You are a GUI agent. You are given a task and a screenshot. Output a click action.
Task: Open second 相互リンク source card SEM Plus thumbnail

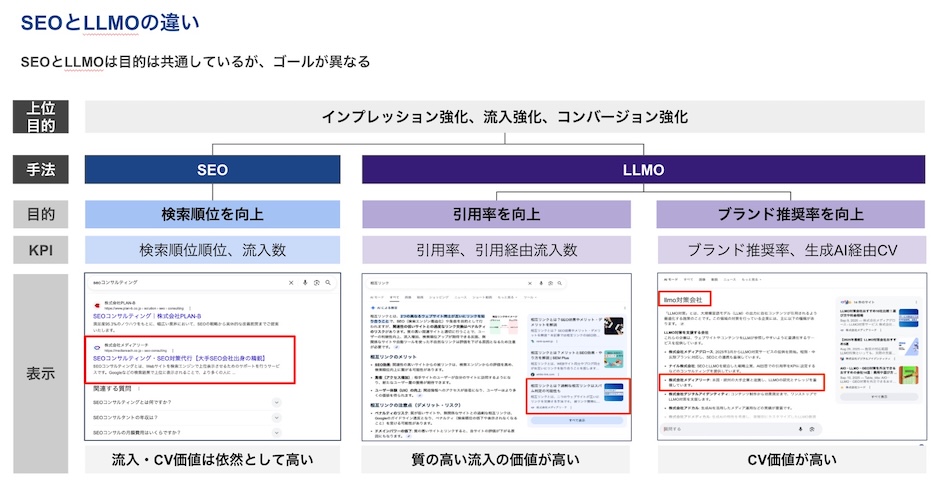pos(613,359)
